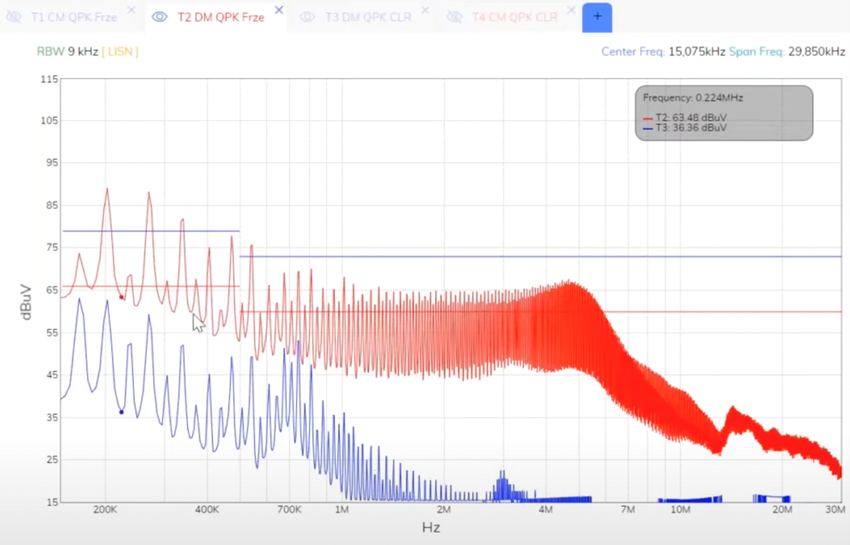Viewport: 850px width, 545px height.
Task: Close the T4 CM QPK CLR trace tab
Action: [x=571, y=10]
